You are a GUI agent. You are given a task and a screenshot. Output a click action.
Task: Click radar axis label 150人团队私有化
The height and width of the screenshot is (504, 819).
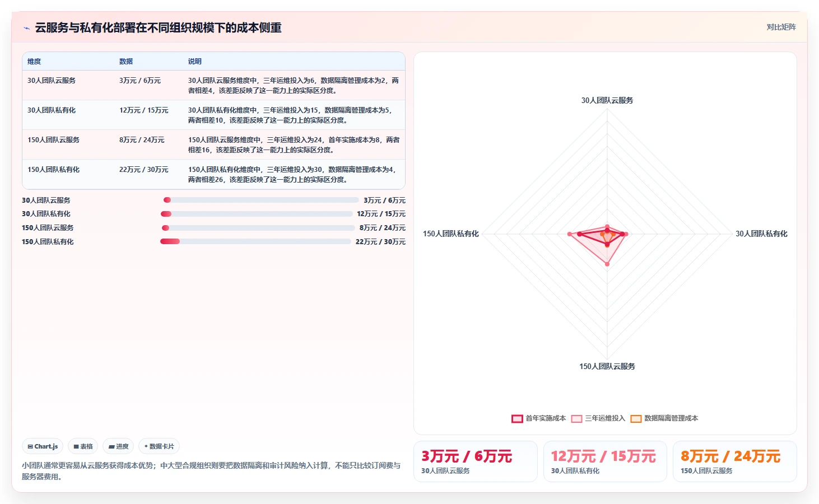click(451, 234)
